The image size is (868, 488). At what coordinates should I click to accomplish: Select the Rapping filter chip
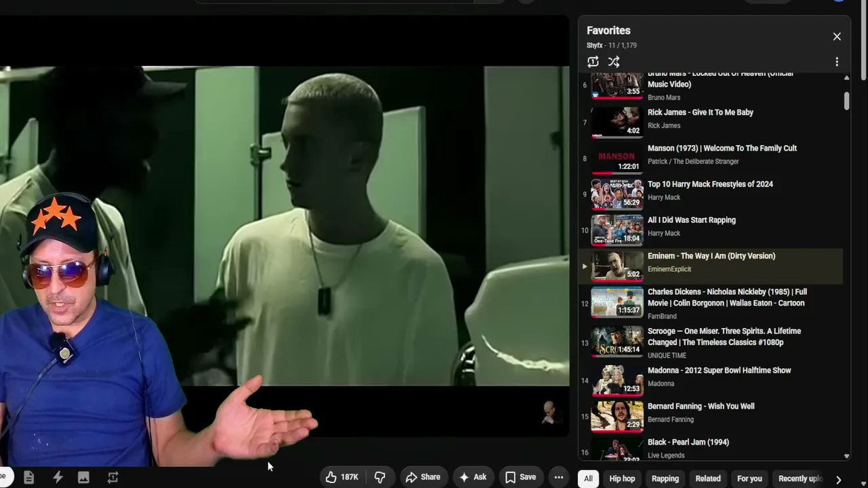point(665,479)
